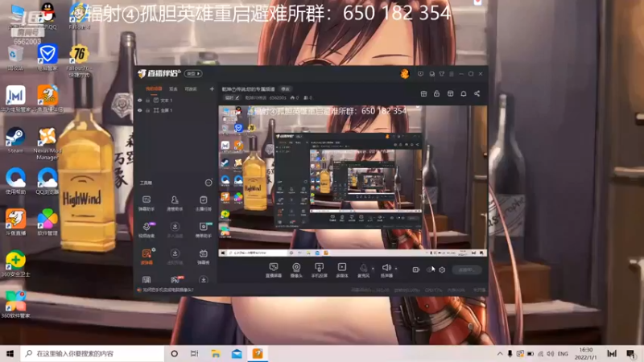Viewport: 644px width, 362px height.
Task: Open the hamburger menu in title bar
Action: 452,74
